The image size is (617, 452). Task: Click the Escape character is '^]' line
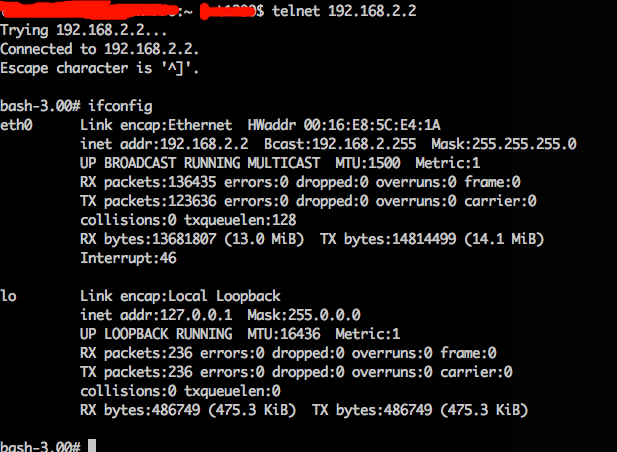pos(100,68)
